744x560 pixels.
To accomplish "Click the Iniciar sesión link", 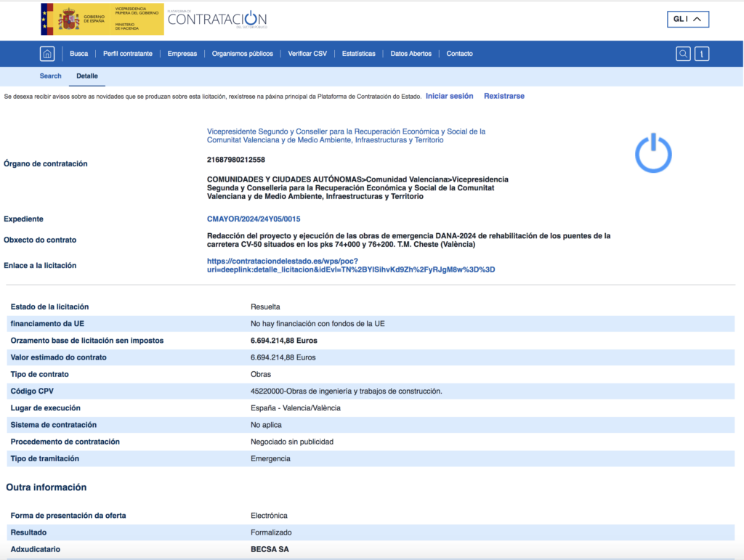I will (x=449, y=96).
